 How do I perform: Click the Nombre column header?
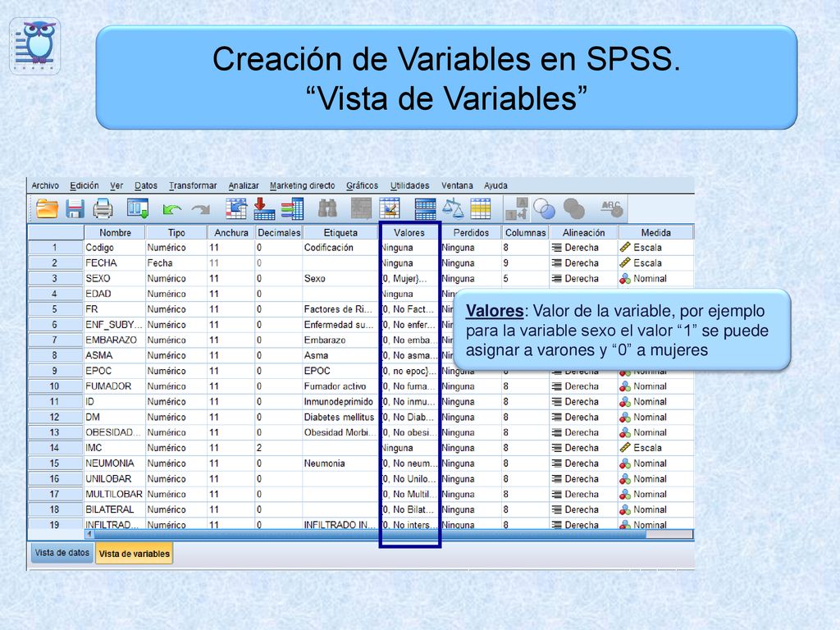pos(115,232)
